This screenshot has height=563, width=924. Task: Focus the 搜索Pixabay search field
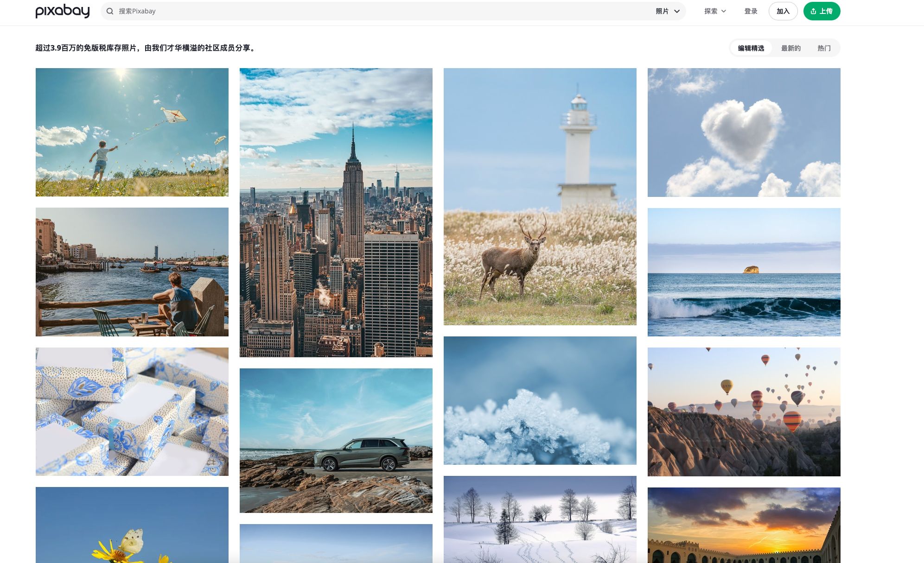click(371, 11)
